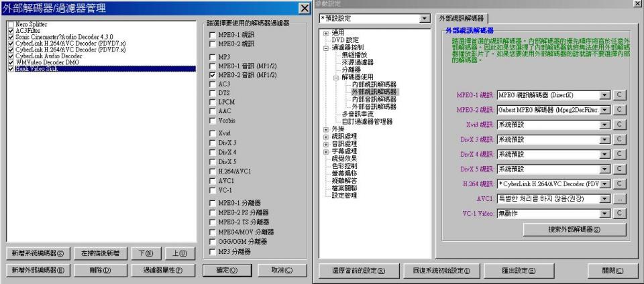644x284 pixels.
Task: Select 色彩控制 in the settings tree
Action: pyautogui.click(x=344, y=166)
